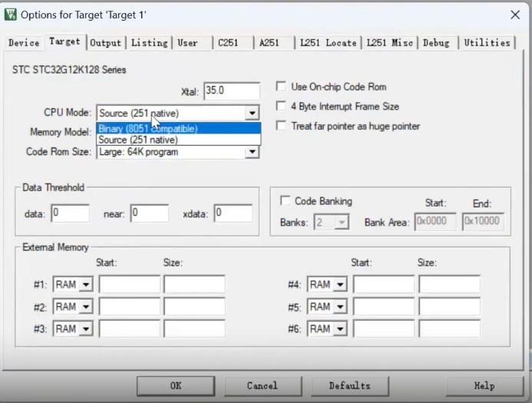Switch to the Debug tab
This screenshot has width=532, height=403.
436,43
